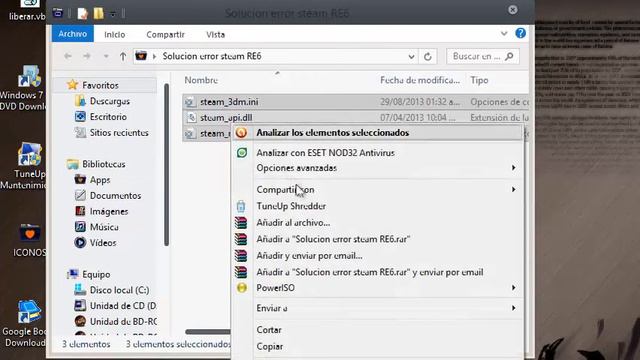Open the Apps library

point(100,180)
